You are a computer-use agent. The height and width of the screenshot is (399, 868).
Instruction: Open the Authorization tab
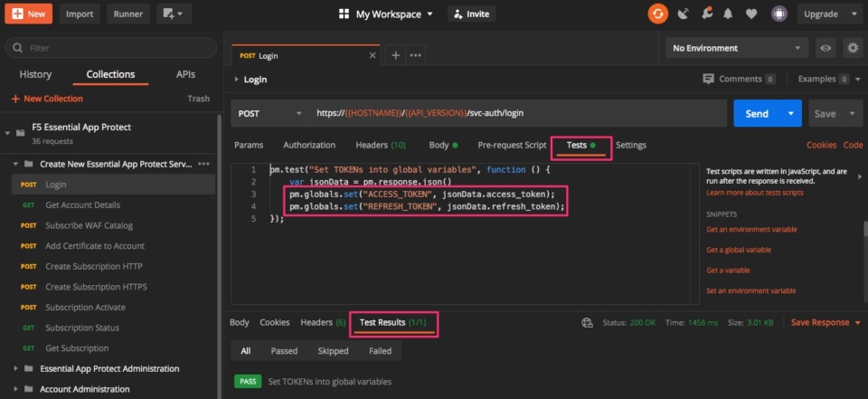pyautogui.click(x=309, y=145)
